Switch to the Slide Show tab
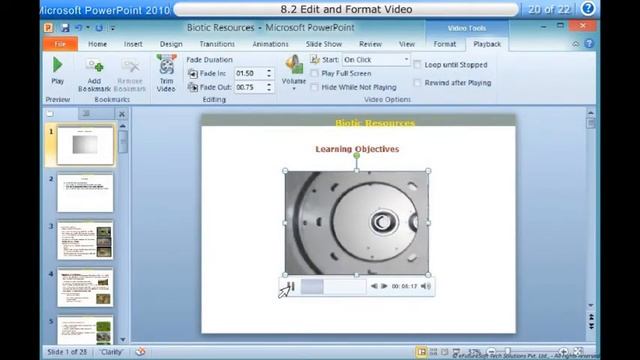The width and height of the screenshot is (640, 360). tap(324, 44)
